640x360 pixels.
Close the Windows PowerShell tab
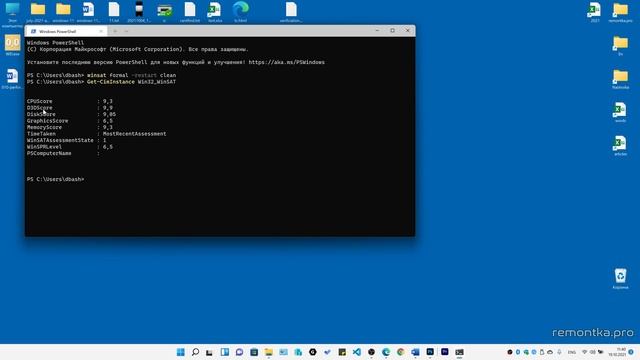[101, 31]
